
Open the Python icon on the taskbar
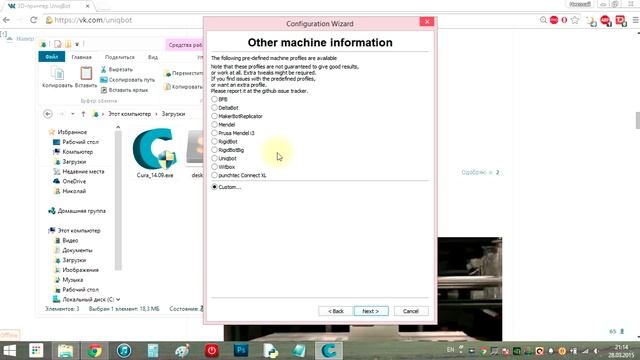(x=270, y=350)
